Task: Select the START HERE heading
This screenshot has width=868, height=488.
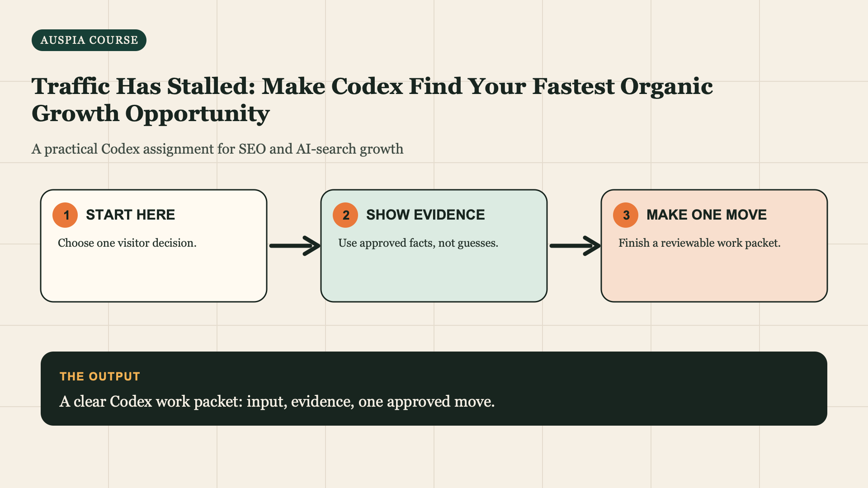Action: click(x=130, y=215)
